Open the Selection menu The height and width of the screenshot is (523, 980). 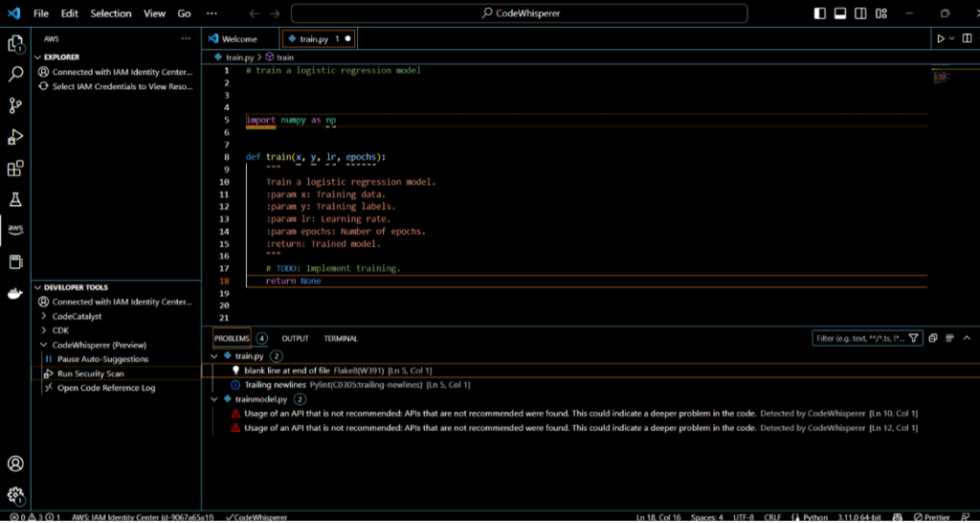click(111, 13)
